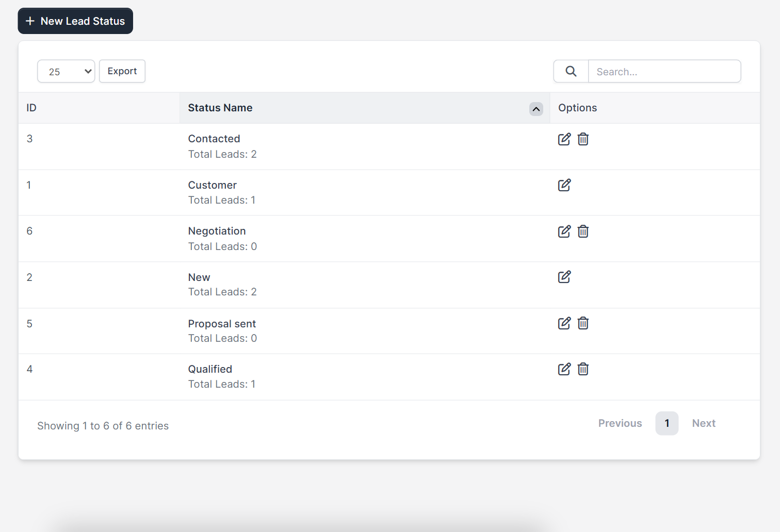Click ID 5 in Proposal sent row
The image size is (780, 532).
tap(29, 324)
